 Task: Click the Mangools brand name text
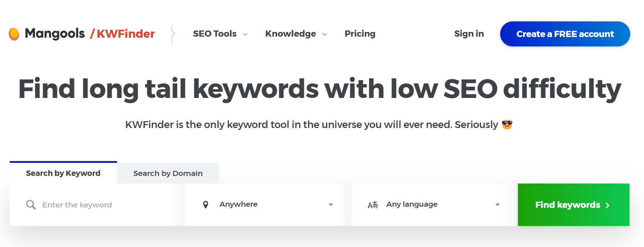pos(54,33)
